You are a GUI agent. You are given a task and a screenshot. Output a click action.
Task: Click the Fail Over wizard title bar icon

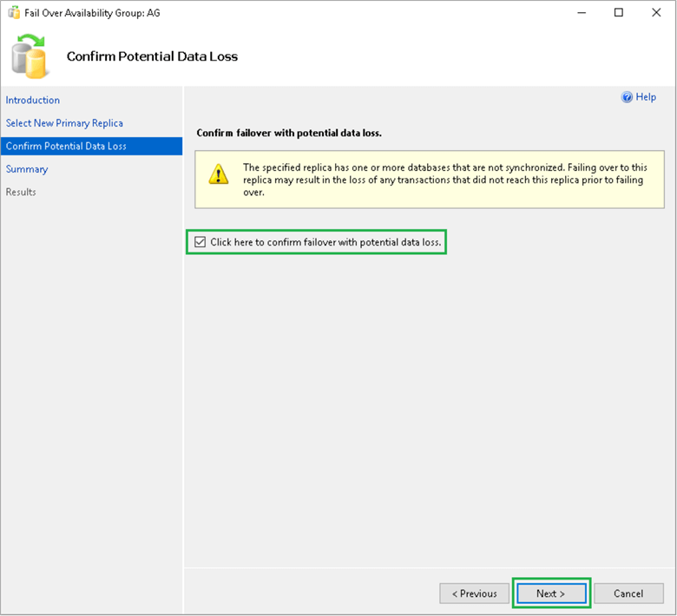point(13,13)
